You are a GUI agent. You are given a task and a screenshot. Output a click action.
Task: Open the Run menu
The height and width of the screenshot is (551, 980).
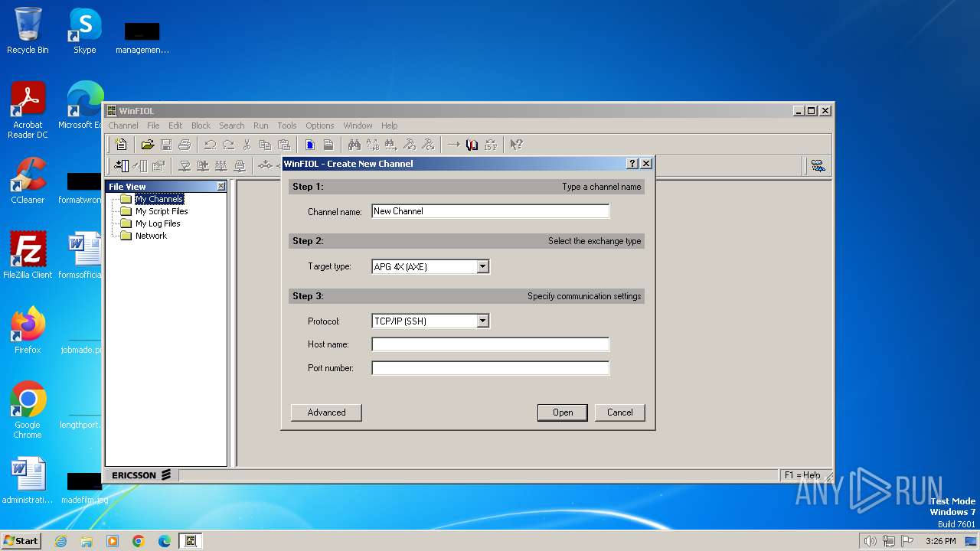(260, 126)
